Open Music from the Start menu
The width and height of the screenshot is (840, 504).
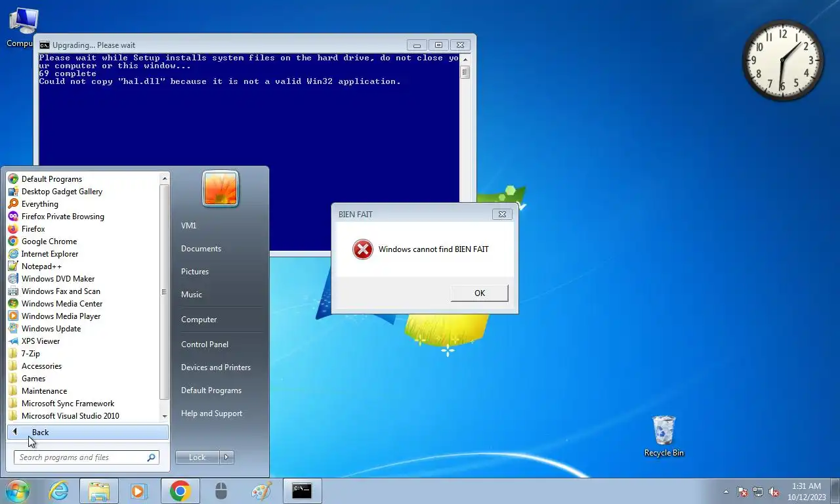(x=192, y=295)
